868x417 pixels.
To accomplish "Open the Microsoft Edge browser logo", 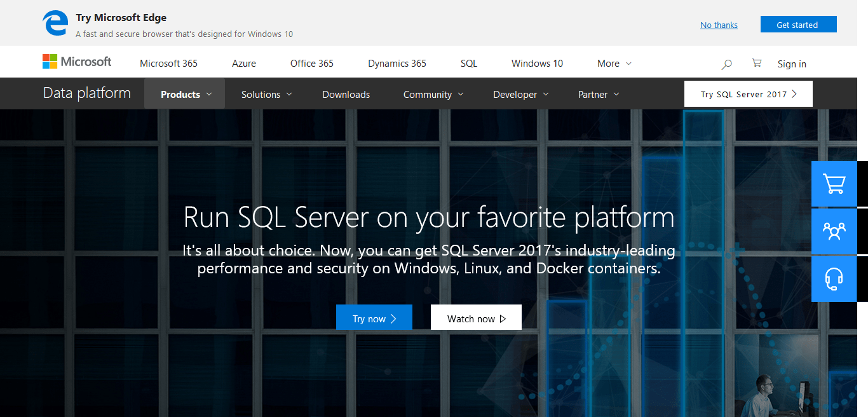I will [55, 22].
